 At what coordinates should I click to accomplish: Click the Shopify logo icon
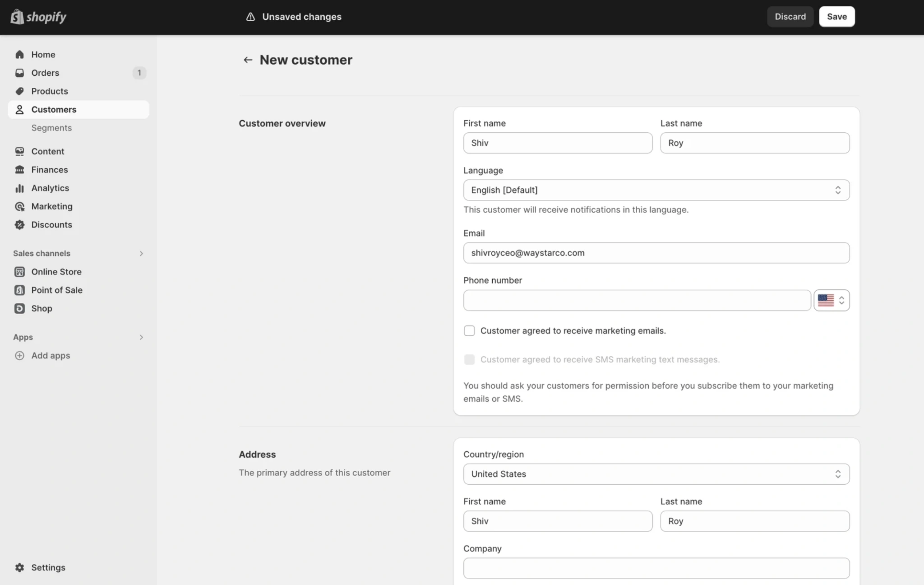(x=17, y=17)
